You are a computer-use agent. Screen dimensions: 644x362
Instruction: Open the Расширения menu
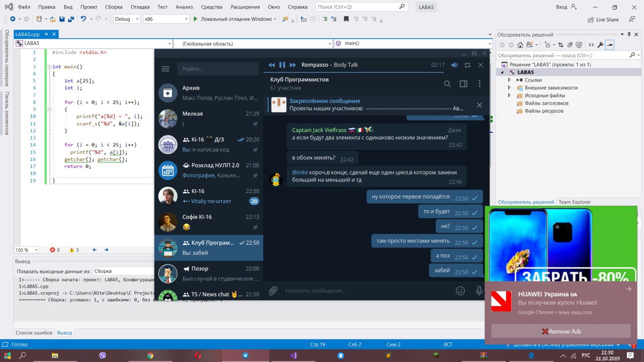pyautogui.click(x=245, y=7)
